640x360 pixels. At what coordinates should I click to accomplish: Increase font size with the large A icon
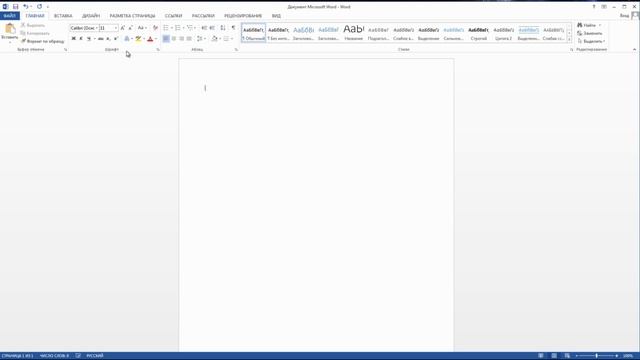[x=122, y=28]
